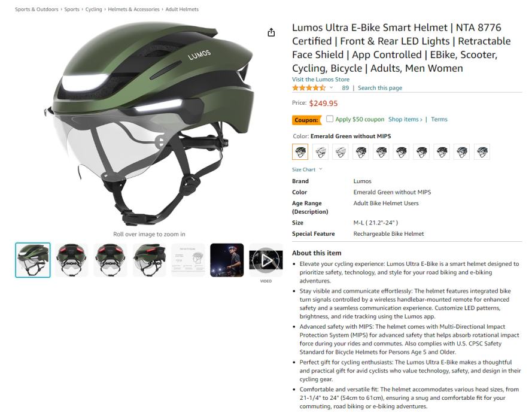This screenshot has width=532, height=413.
Task: Pick the last helmet color swatch in row
Action: tap(482, 151)
